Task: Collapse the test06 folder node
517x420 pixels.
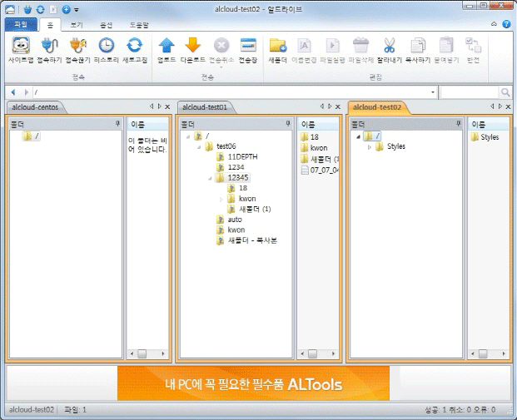Action: pyautogui.click(x=199, y=147)
